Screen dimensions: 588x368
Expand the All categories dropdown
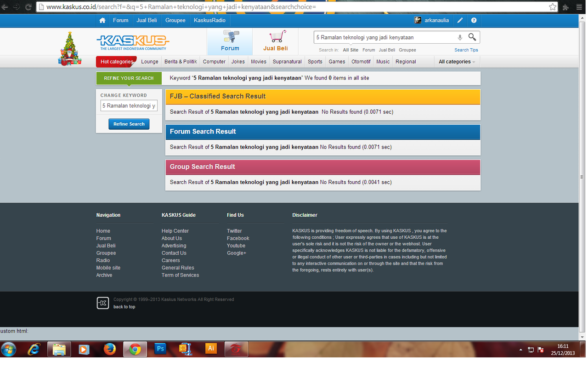click(457, 62)
